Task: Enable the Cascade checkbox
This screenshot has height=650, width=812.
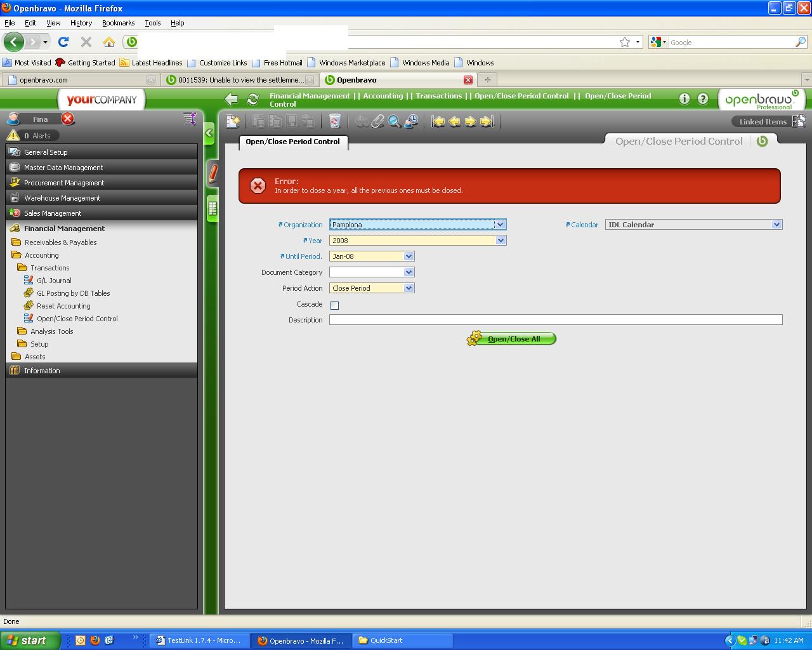Action: [x=334, y=305]
